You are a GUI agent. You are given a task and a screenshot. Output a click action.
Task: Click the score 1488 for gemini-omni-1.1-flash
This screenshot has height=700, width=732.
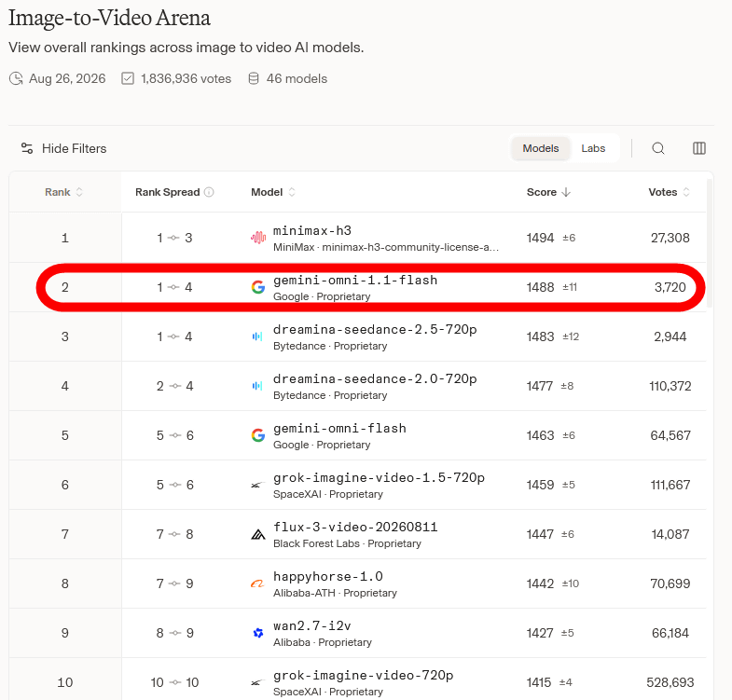(540, 287)
